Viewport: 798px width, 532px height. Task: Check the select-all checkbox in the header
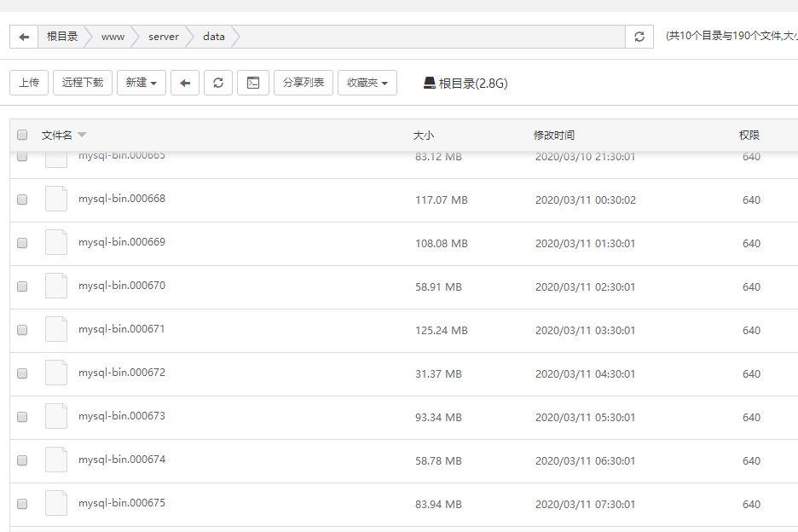click(x=21, y=135)
